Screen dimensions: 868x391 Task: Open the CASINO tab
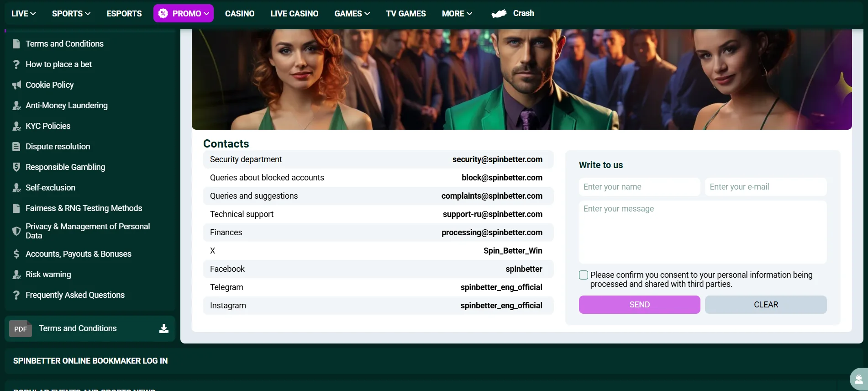[240, 14]
